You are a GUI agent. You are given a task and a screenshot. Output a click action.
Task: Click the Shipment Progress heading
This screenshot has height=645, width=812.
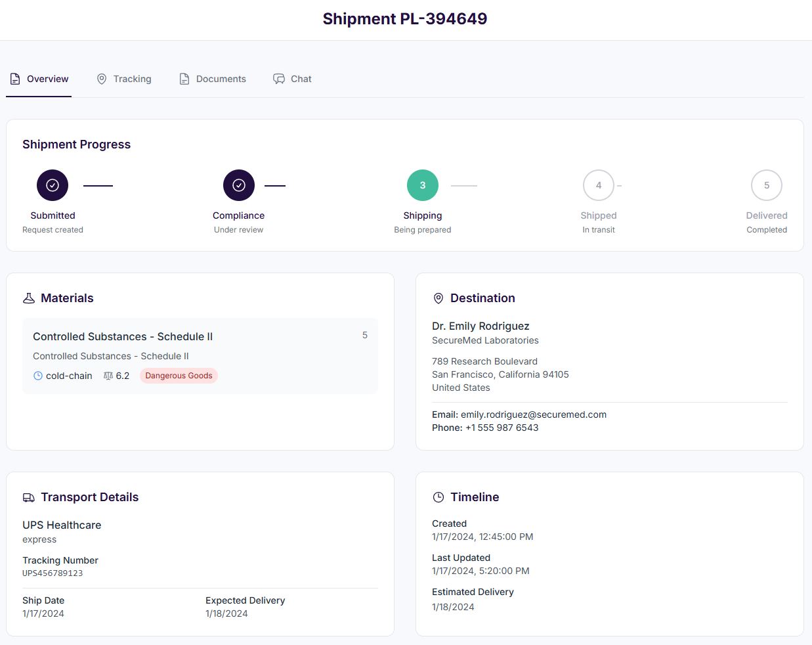point(76,145)
